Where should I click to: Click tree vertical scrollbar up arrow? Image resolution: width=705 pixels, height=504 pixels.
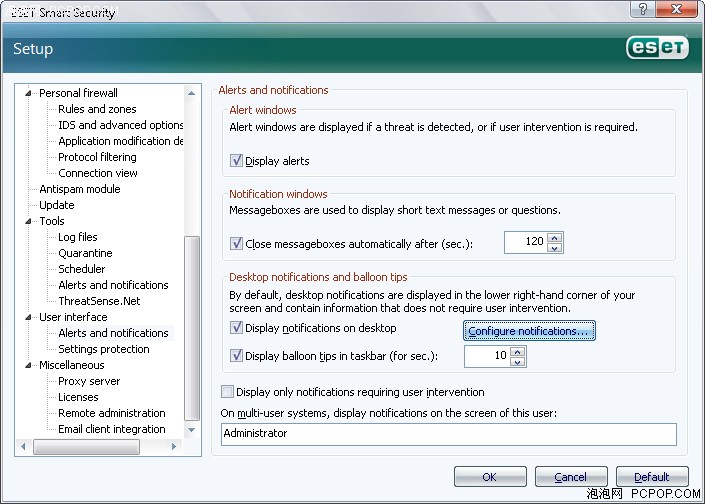(x=192, y=93)
